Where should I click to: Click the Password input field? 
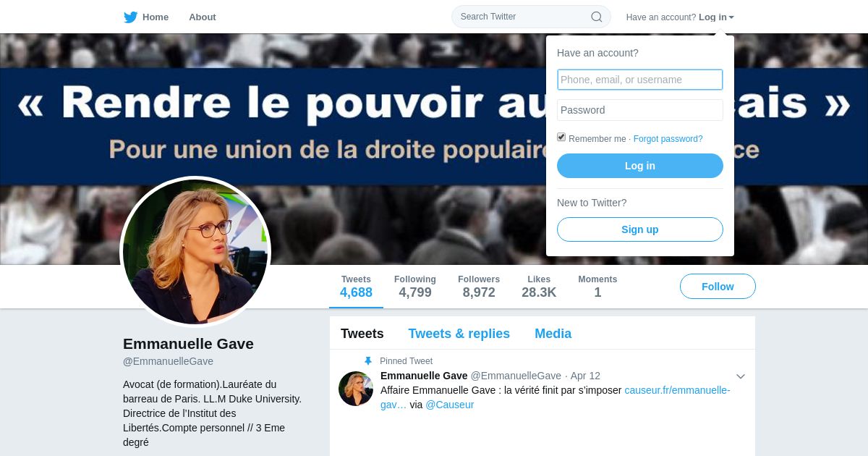coord(640,110)
